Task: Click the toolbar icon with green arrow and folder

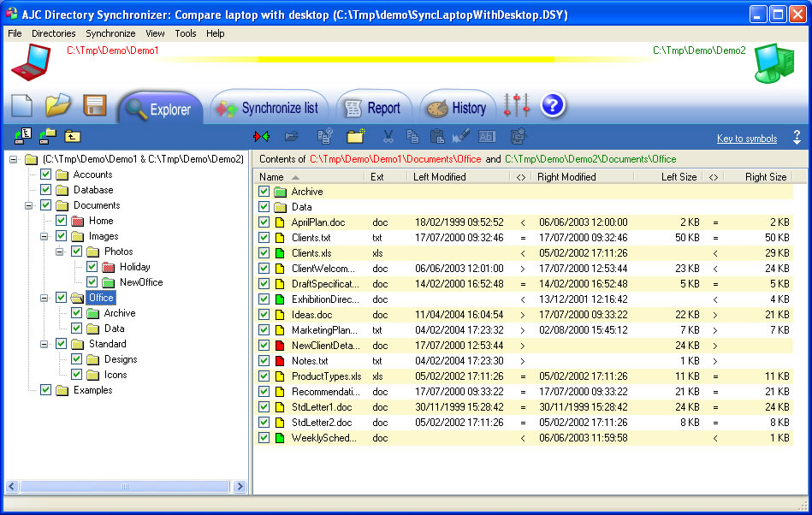Action: pyautogui.click(x=48, y=136)
